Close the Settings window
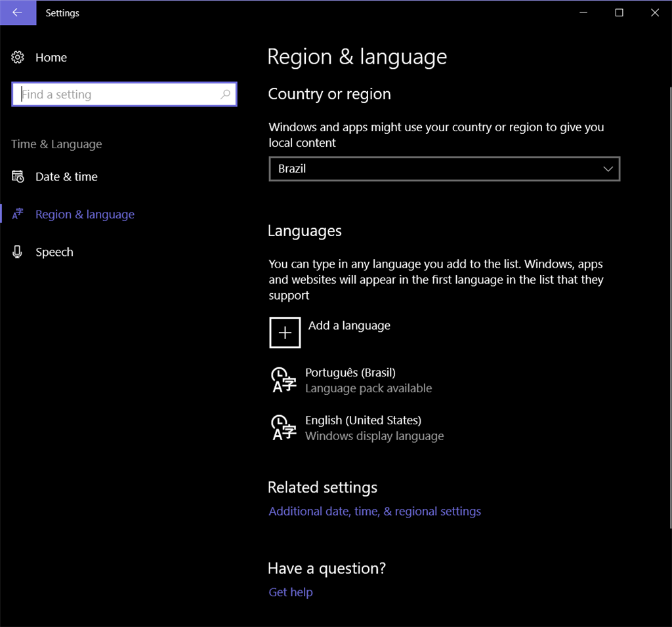This screenshot has height=627, width=672. point(654,12)
